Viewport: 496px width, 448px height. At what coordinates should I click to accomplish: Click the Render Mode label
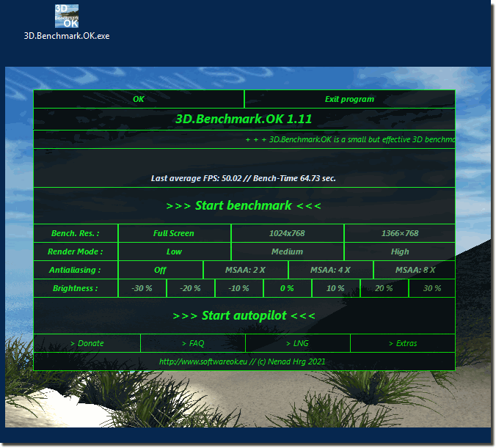pos(76,251)
